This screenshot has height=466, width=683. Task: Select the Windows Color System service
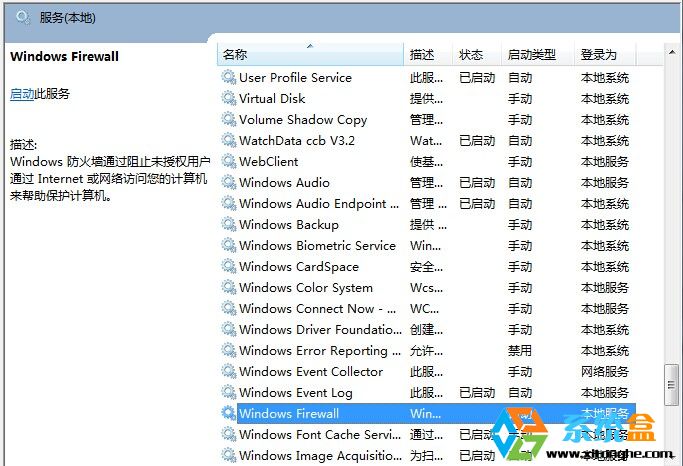[305, 288]
